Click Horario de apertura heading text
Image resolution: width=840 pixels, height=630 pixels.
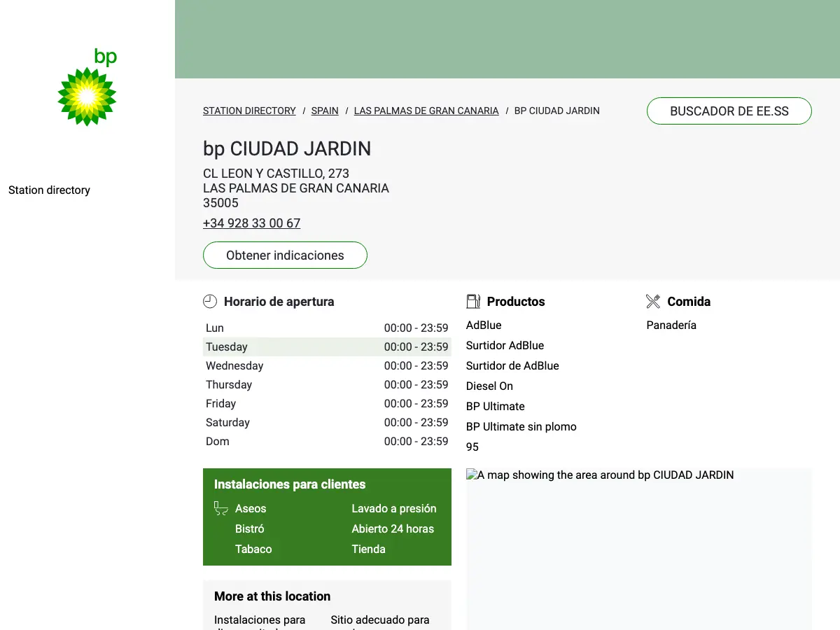279,302
